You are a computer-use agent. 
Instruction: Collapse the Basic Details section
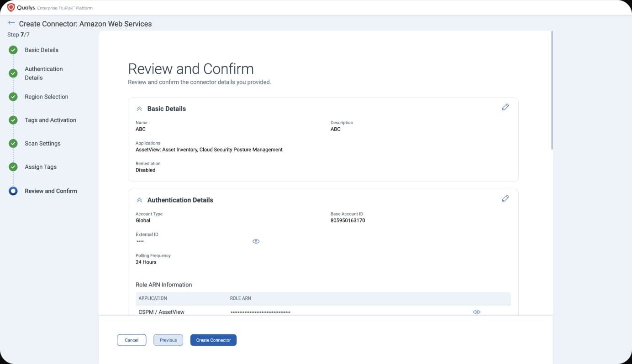click(x=139, y=109)
